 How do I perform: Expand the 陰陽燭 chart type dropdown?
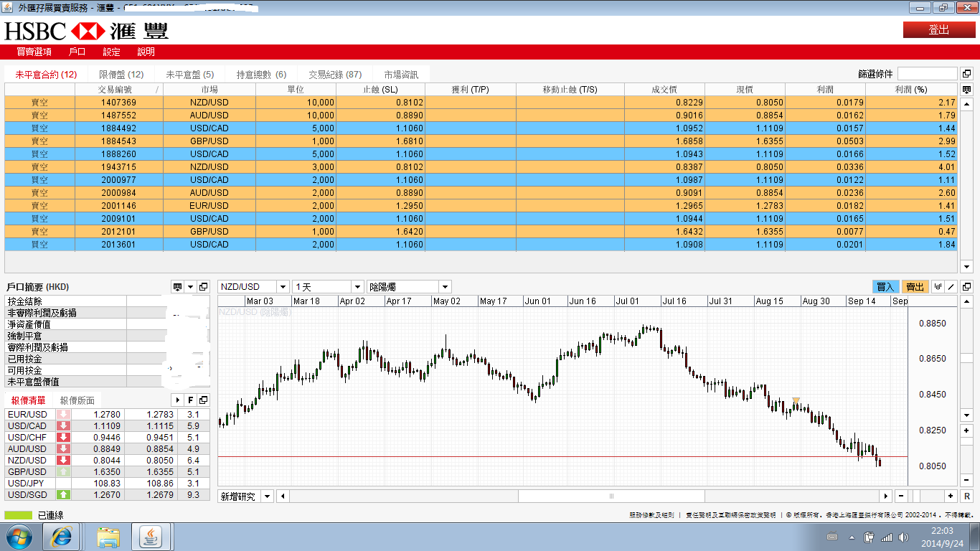445,287
